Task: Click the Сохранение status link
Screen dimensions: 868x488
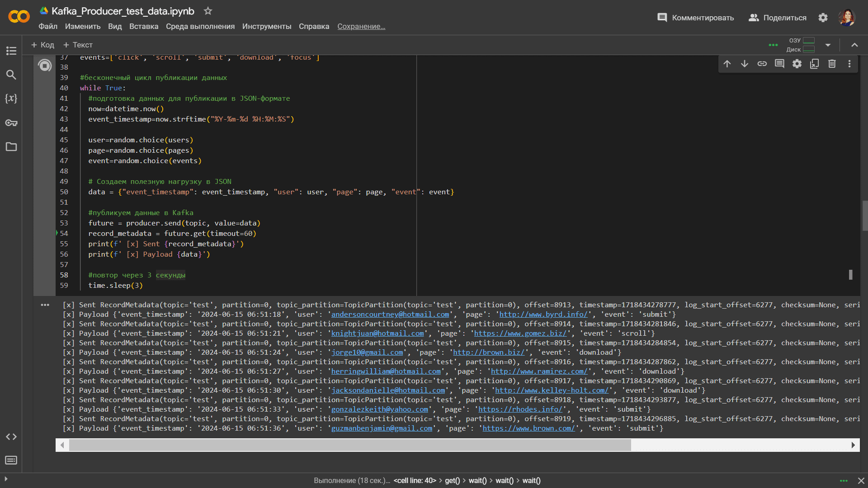Action: pos(361,26)
